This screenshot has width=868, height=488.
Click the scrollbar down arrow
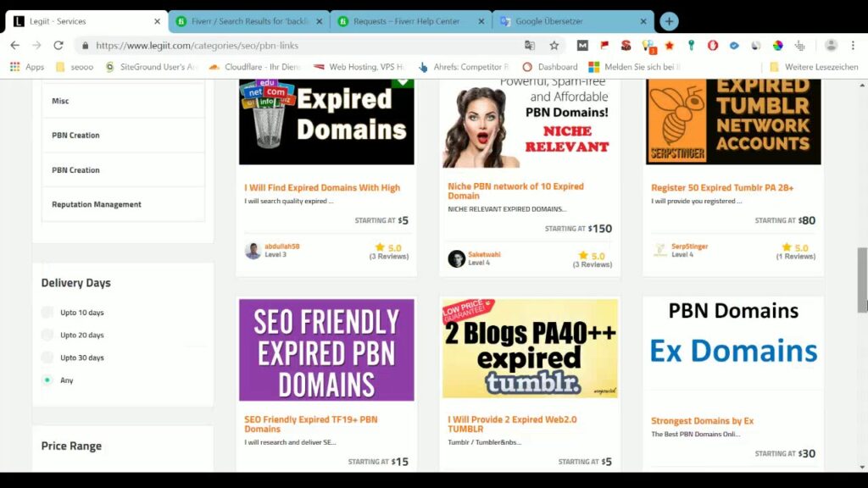pyautogui.click(x=862, y=468)
